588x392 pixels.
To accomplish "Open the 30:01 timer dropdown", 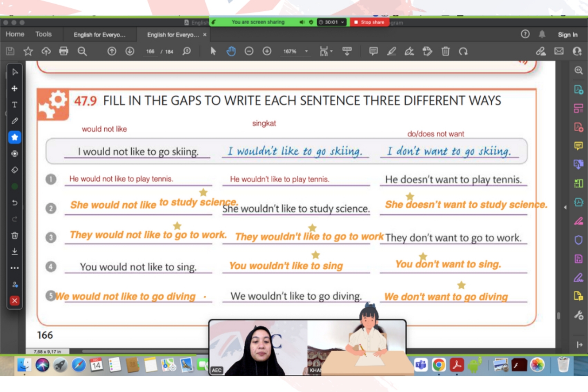I will click(x=331, y=22).
